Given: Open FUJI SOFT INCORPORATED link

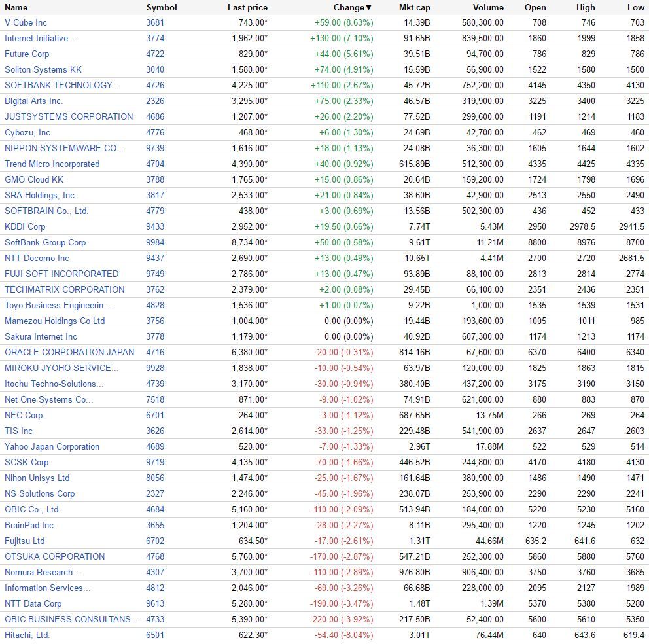Looking at the screenshot, I should tap(61, 275).
